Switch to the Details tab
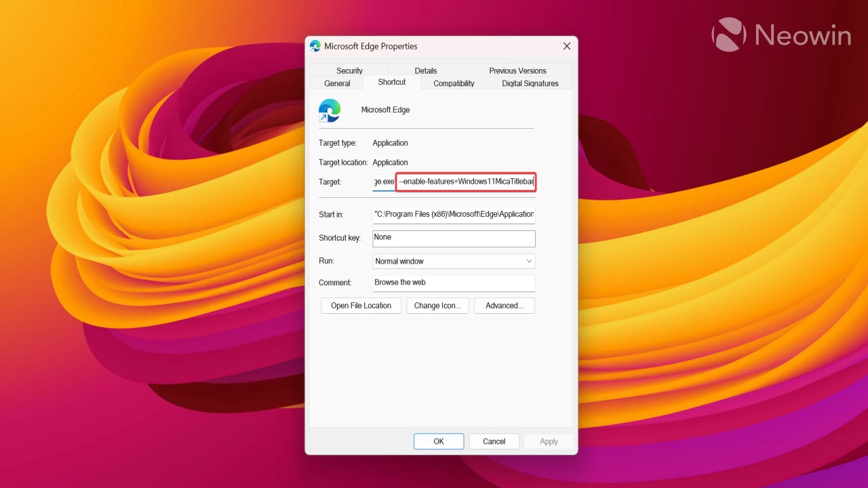The width and height of the screenshot is (868, 488). click(426, 70)
